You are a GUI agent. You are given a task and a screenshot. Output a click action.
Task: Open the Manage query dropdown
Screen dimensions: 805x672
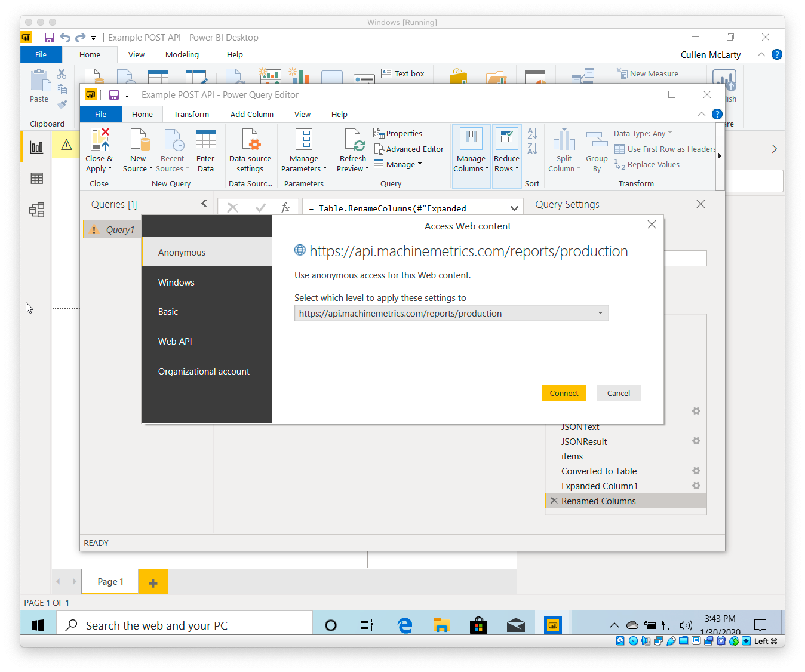click(x=398, y=164)
